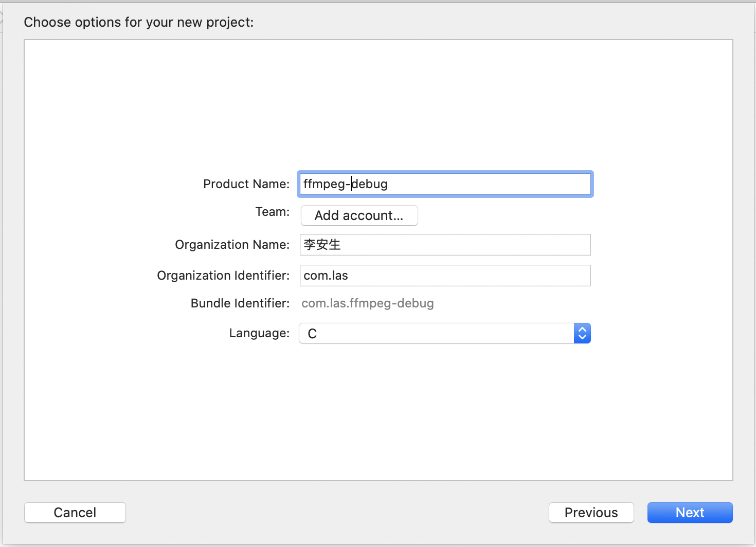Open the Language popup menu

coord(437,333)
